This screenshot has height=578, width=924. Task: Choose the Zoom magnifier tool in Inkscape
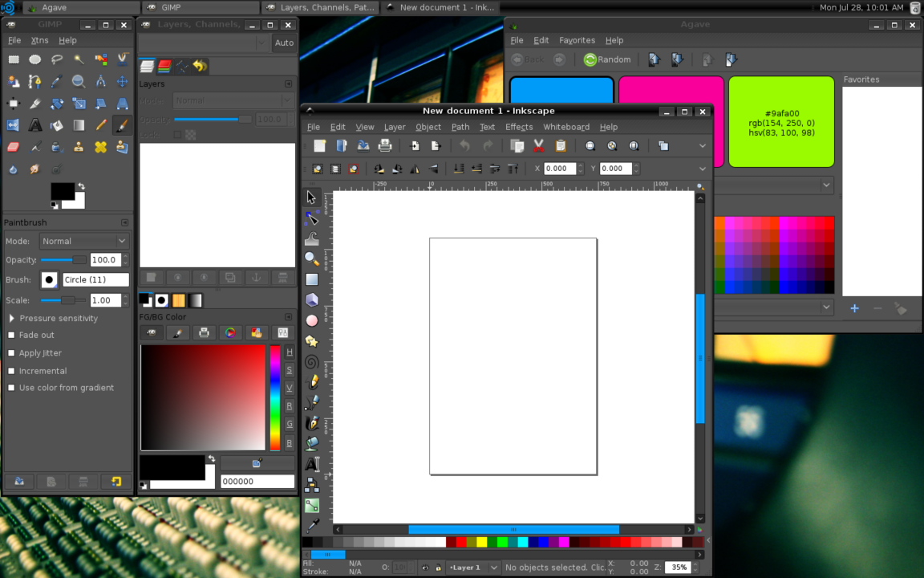point(312,258)
